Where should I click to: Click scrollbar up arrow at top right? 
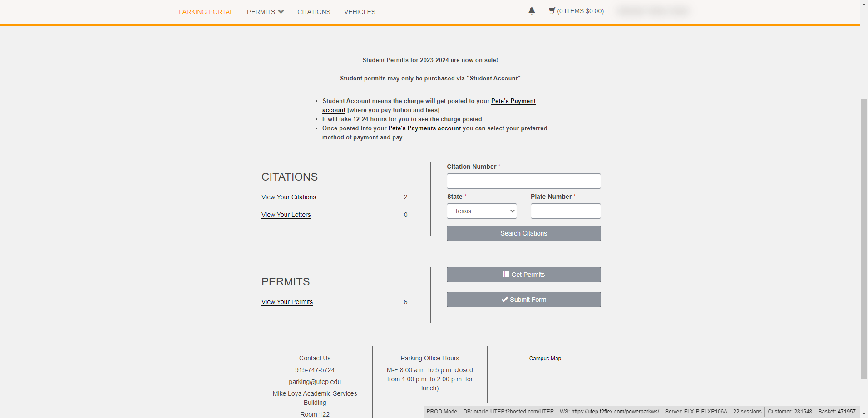864,3
